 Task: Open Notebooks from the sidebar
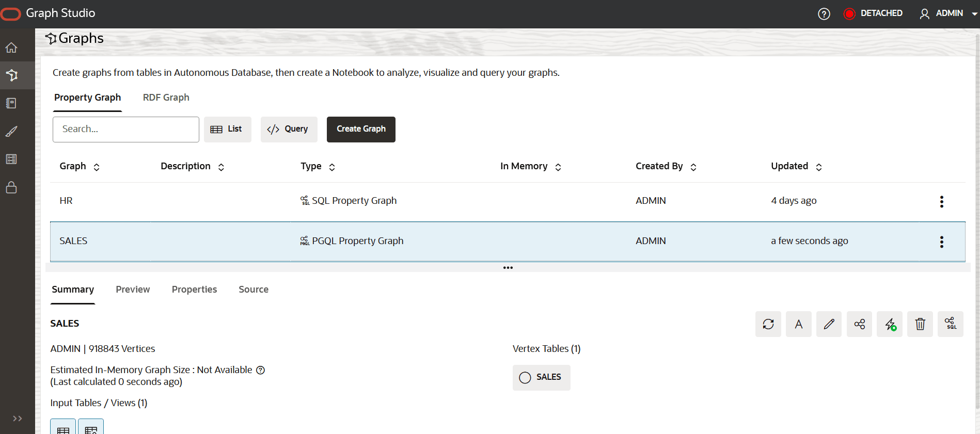[x=11, y=103]
